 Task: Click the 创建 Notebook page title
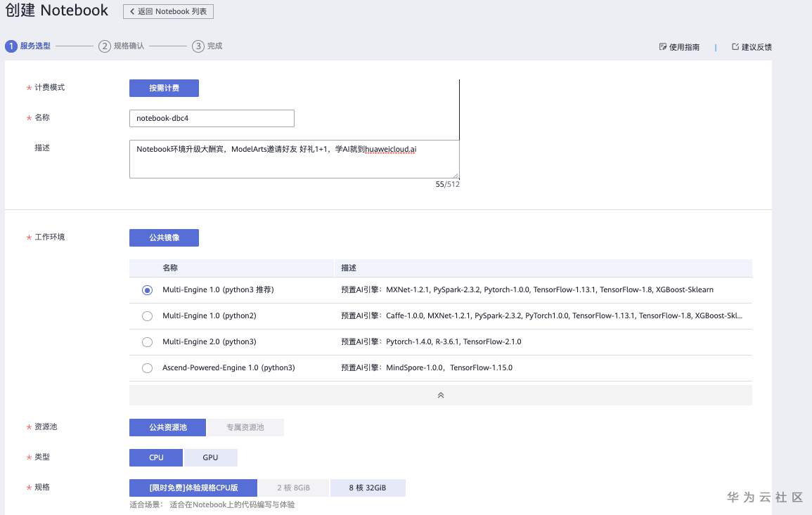tap(56, 11)
